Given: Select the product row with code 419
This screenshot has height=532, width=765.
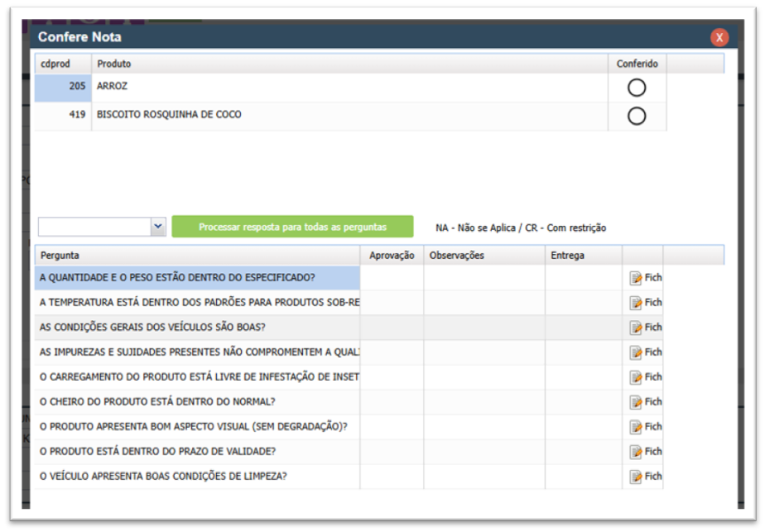Looking at the screenshot, I should [x=350, y=115].
